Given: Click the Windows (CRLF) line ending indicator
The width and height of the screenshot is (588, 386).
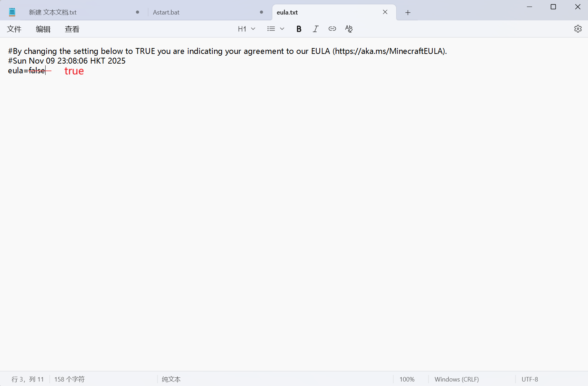Looking at the screenshot, I should coord(456,379).
